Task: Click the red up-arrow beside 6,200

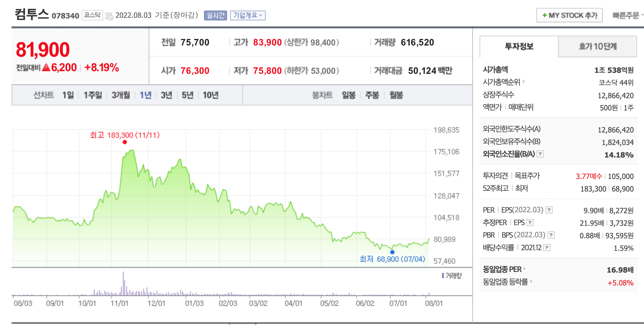Action: click(46, 68)
